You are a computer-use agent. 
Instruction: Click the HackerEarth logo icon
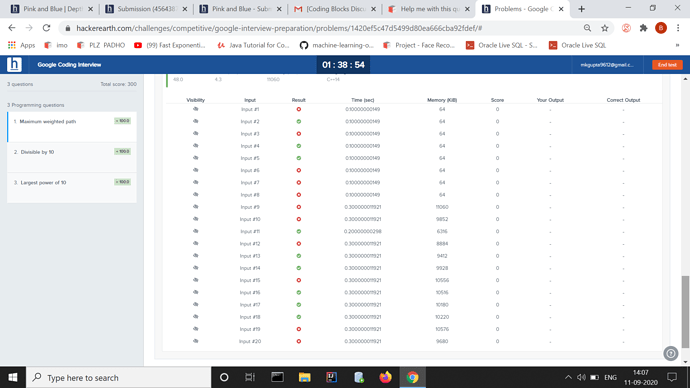click(x=14, y=65)
